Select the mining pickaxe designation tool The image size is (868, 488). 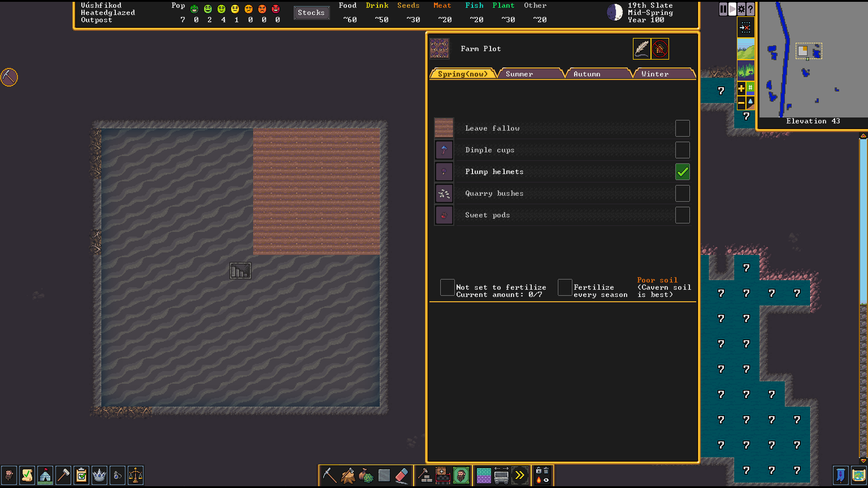(329, 475)
